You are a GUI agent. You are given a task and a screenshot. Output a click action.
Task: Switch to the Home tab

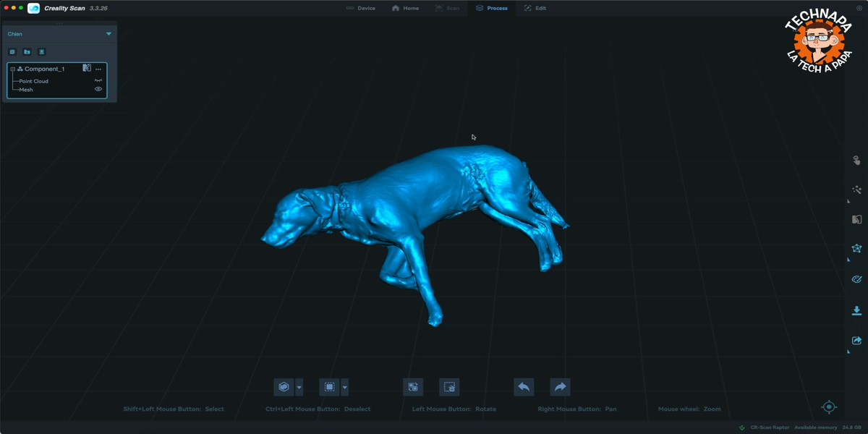(x=405, y=8)
